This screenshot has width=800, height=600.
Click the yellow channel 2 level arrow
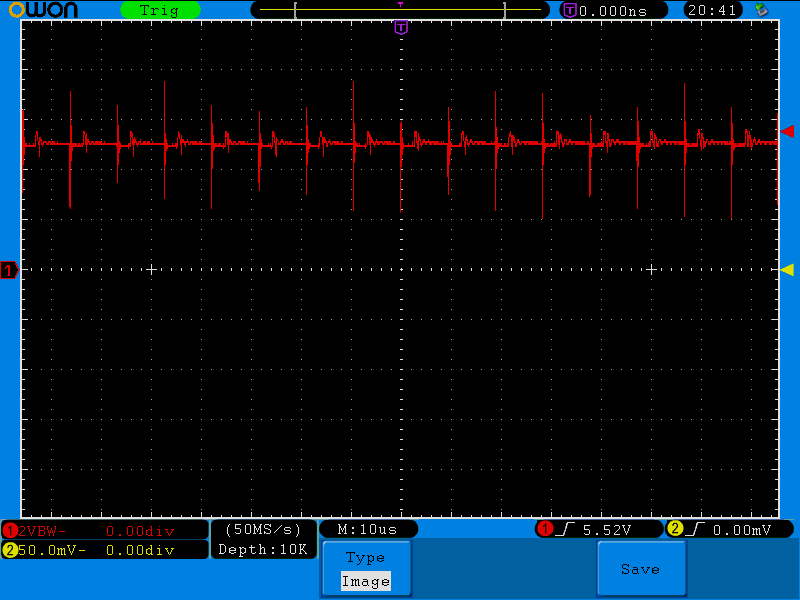pyautogui.click(x=787, y=270)
